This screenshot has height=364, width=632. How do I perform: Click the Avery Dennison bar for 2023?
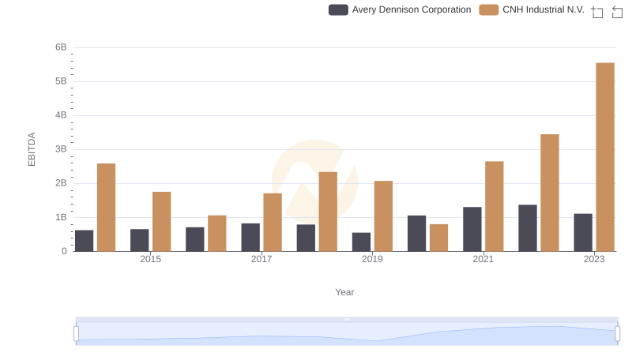tap(583, 233)
